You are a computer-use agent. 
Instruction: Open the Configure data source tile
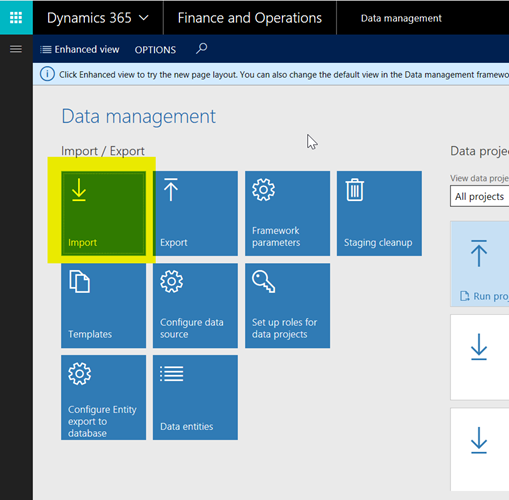195,305
